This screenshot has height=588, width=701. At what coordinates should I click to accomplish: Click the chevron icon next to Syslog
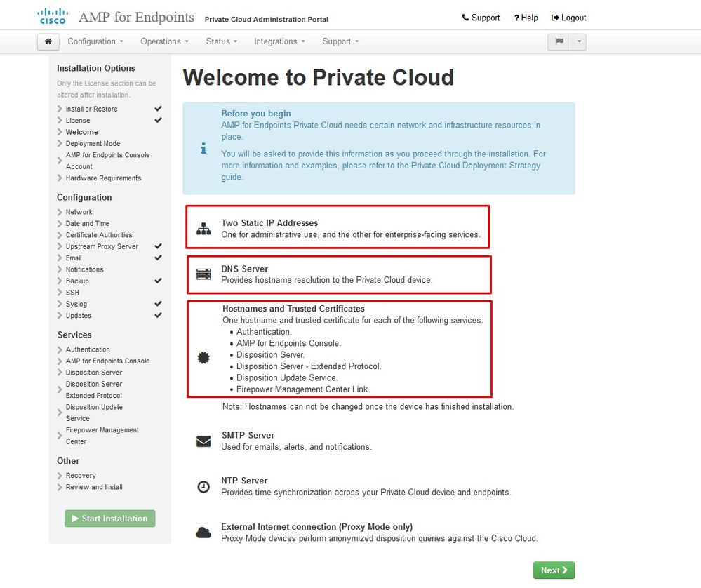point(60,304)
